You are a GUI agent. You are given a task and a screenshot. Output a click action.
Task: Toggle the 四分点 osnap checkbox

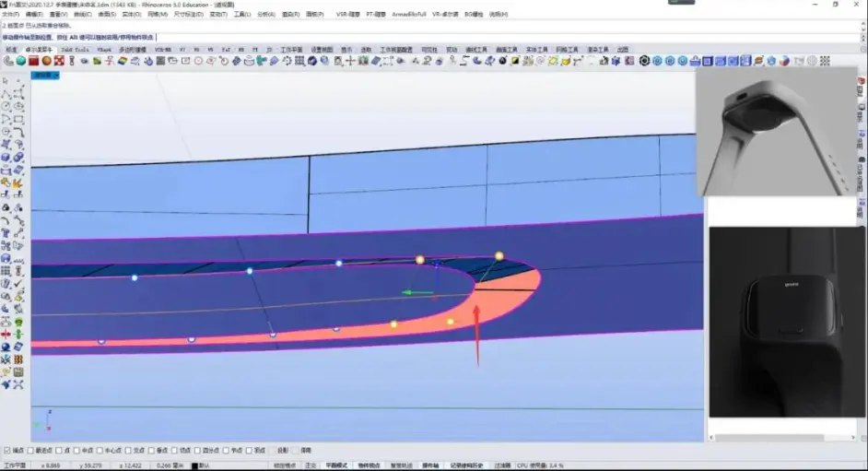coord(197,451)
